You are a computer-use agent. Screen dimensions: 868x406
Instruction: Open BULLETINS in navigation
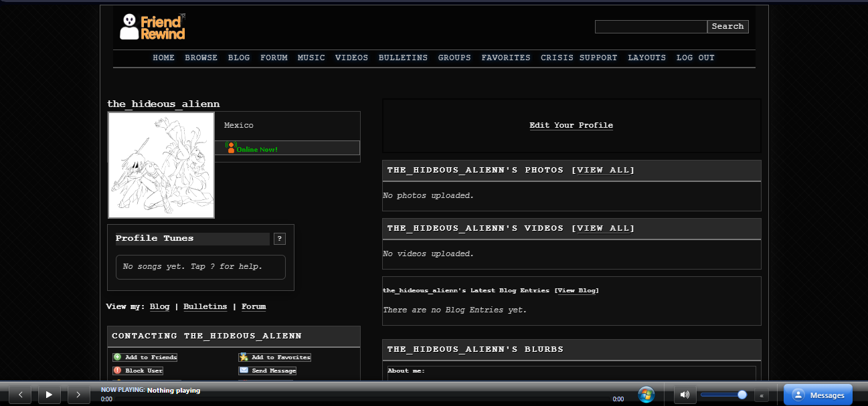point(403,58)
